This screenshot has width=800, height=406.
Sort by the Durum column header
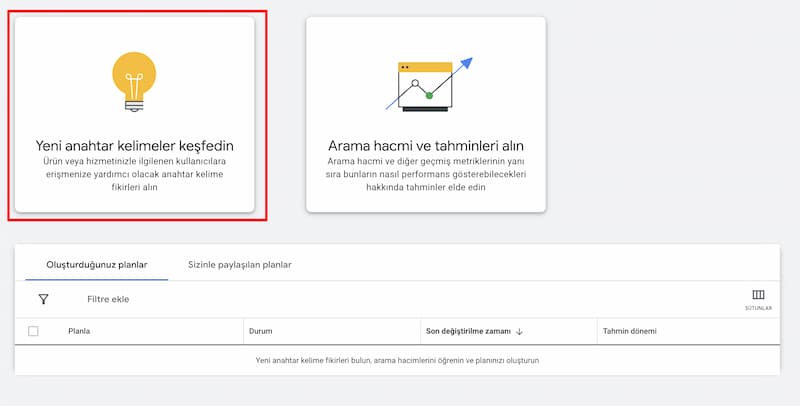click(x=261, y=331)
